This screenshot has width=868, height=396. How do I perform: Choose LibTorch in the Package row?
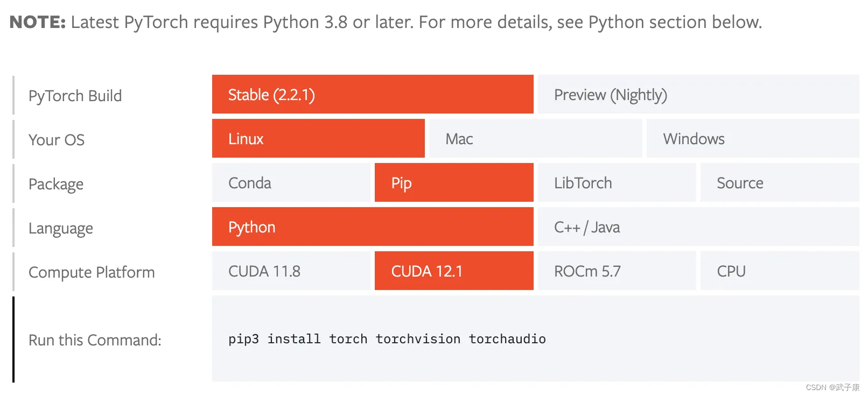(x=616, y=183)
